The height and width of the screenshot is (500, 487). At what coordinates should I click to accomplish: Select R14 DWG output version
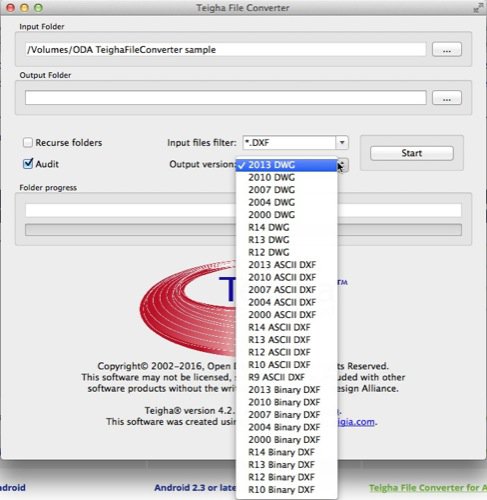(x=287, y=227)
